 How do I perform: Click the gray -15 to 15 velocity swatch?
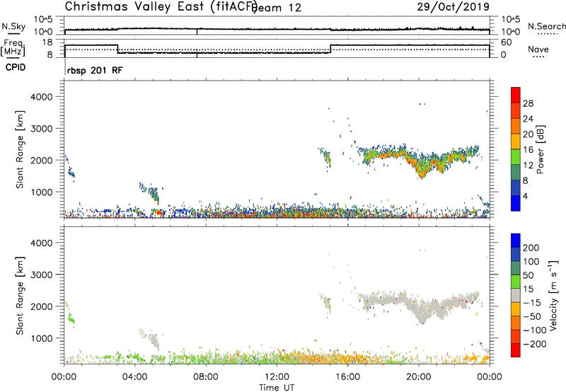click(516, 296)
